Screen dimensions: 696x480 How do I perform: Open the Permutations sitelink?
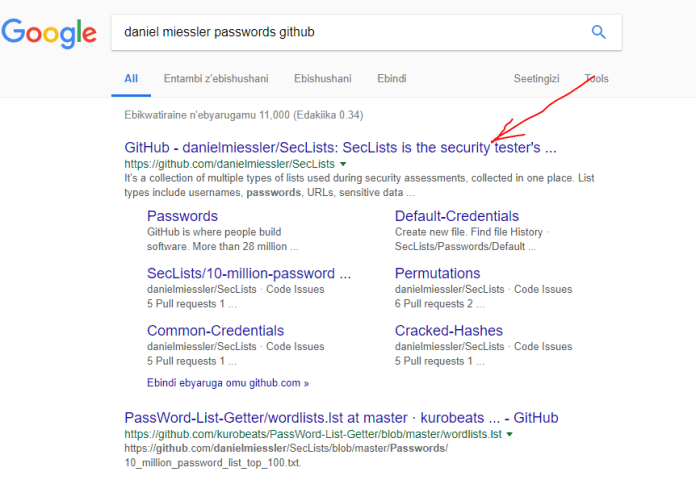tap(437, 273)
